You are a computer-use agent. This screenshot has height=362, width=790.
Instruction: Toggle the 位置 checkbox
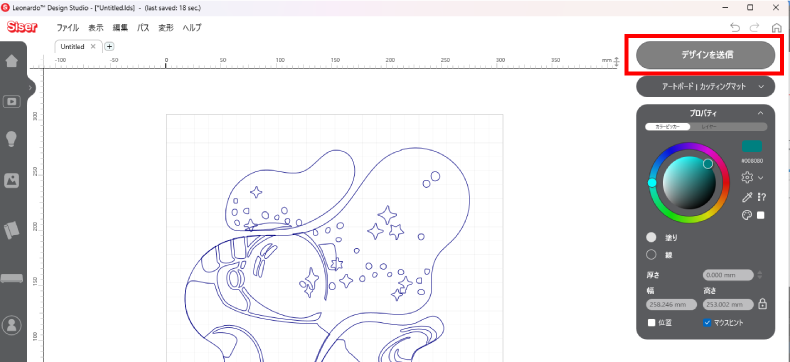pyautogui.click(x=651, y=322)
